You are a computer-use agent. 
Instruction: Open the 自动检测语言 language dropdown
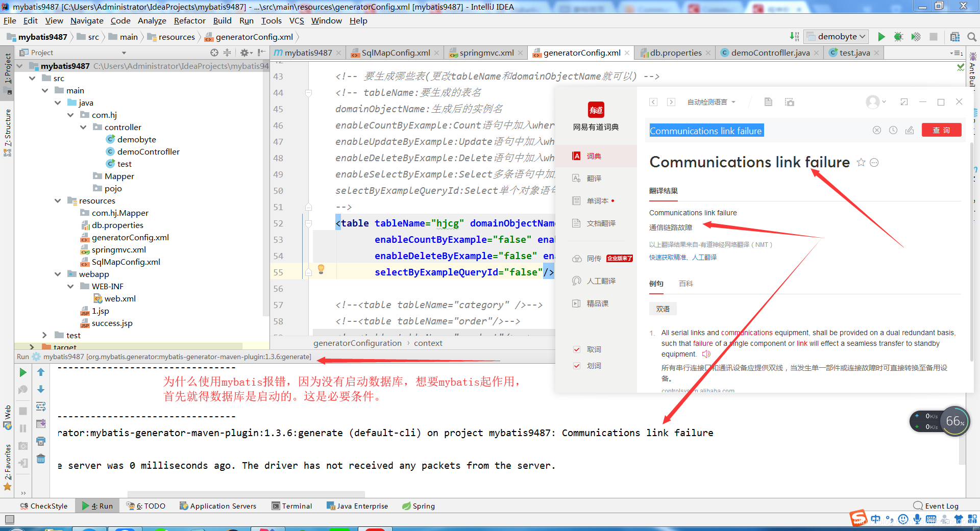(711, 102)
